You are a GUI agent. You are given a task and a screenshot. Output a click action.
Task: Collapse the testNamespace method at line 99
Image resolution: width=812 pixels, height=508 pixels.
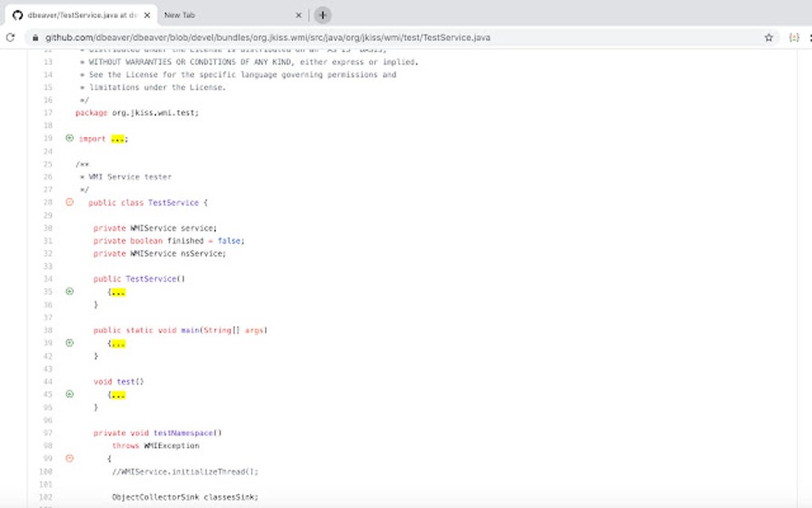tap(69, 458)
